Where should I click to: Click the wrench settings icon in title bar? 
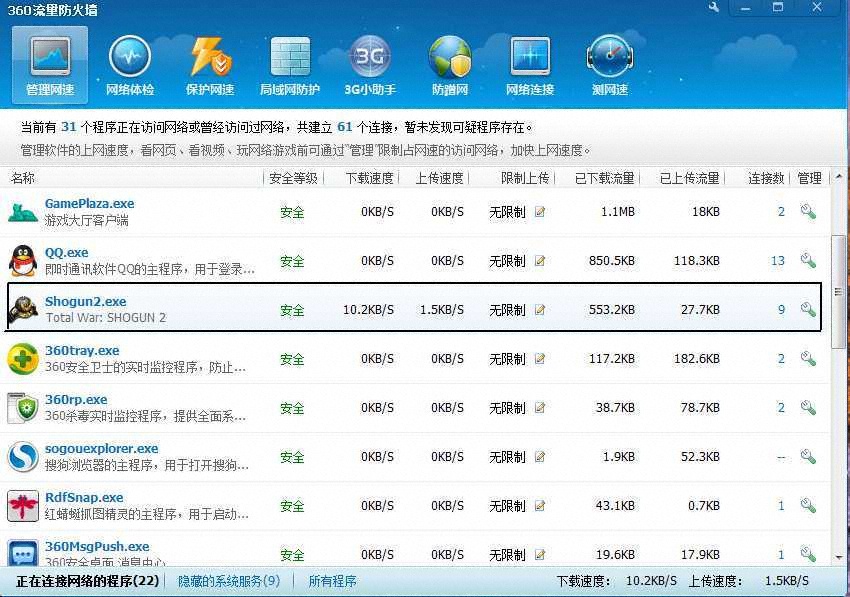713,7
